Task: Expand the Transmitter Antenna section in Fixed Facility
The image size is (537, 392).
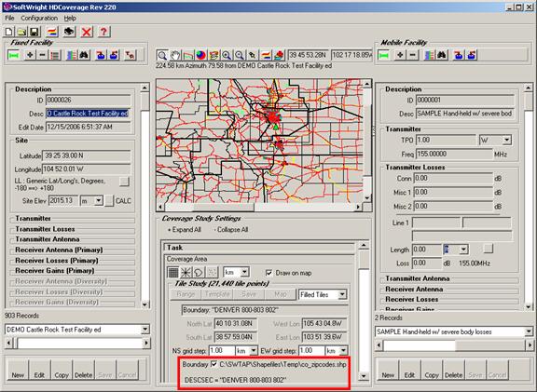Action: coord(73,239)
